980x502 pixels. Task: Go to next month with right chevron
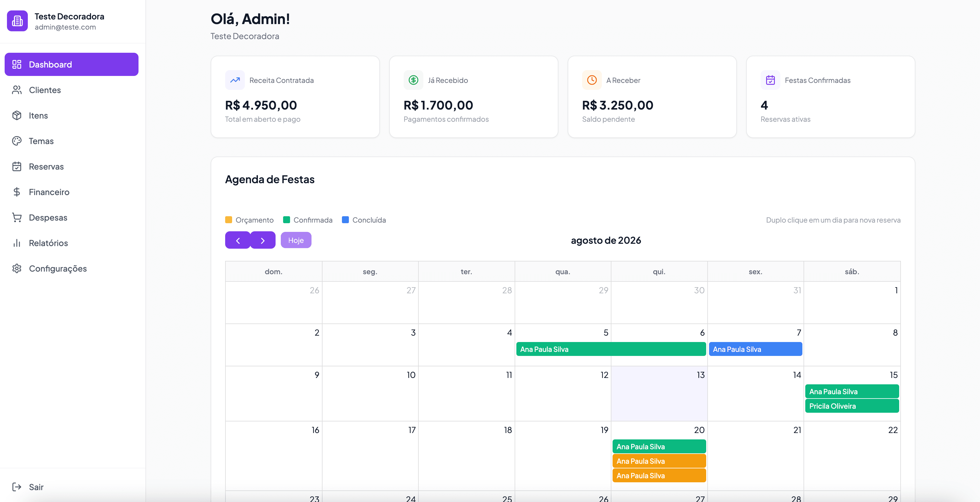pos(263,240)
